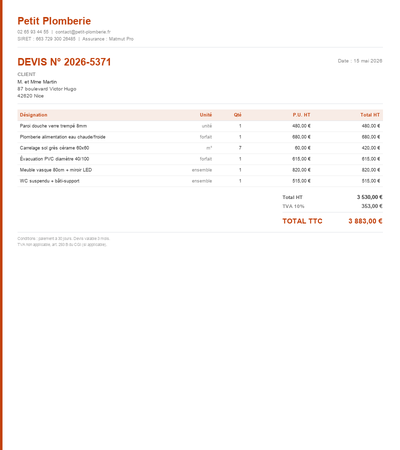Click the Unité column header

206,115
